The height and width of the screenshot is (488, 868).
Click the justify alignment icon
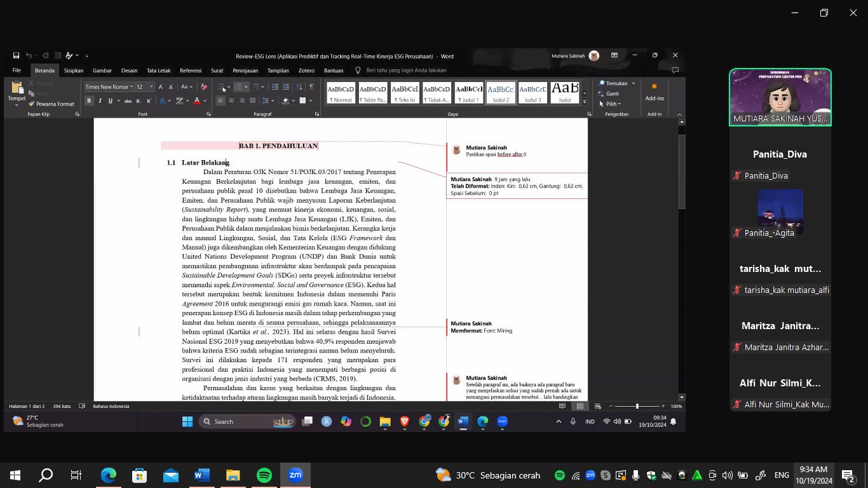tap(252, 101)
